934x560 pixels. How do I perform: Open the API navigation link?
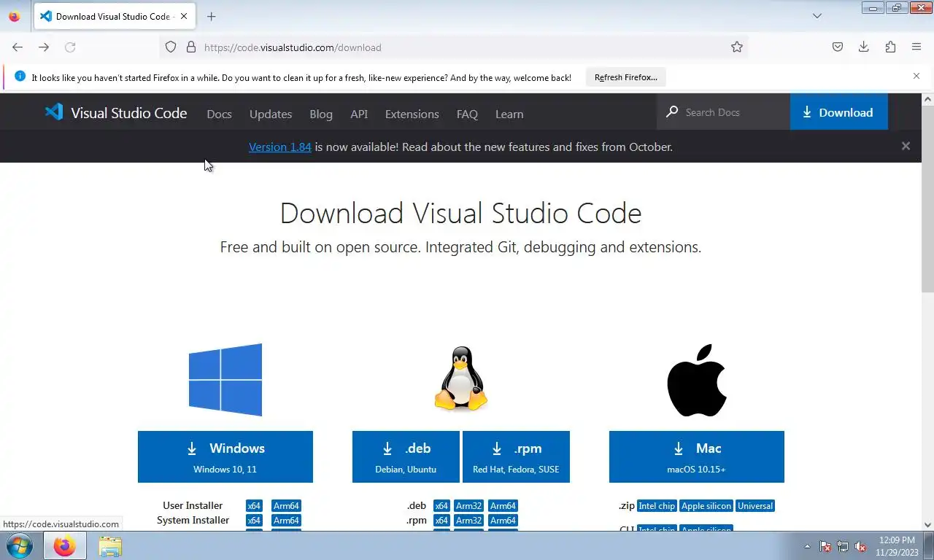(359, 114)
